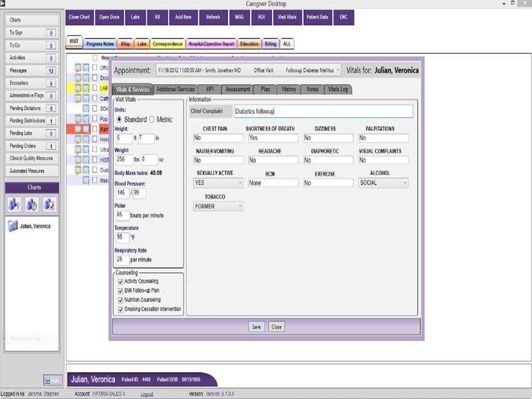
Task: Click Close Chart toolbar button
Action: (x=79, y=17)
